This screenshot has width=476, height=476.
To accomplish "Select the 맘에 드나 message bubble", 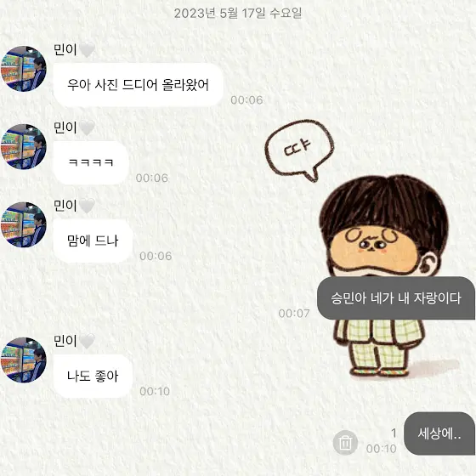I will click(x=93, y=241).
